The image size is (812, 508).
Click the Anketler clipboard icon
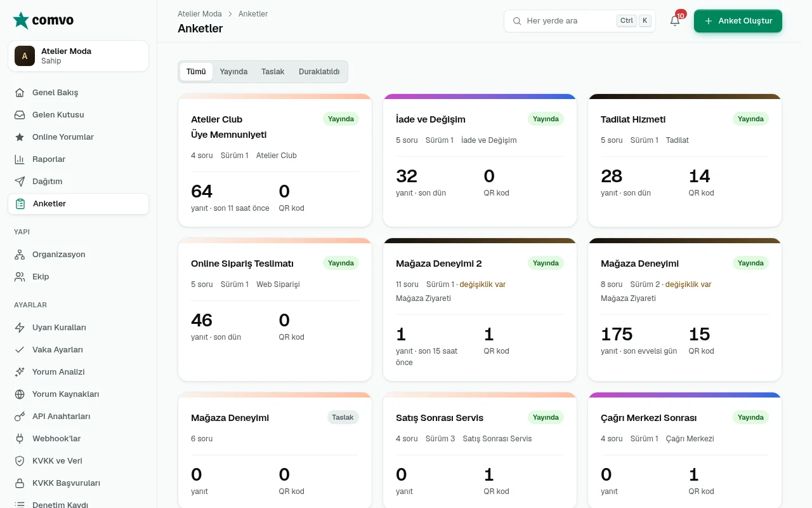[20, 204]
